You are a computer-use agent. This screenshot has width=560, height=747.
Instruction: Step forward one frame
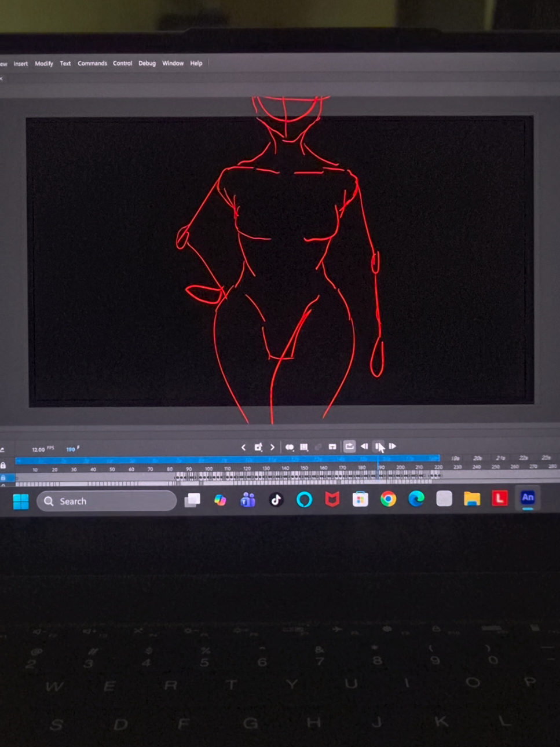tap(393, 446)
